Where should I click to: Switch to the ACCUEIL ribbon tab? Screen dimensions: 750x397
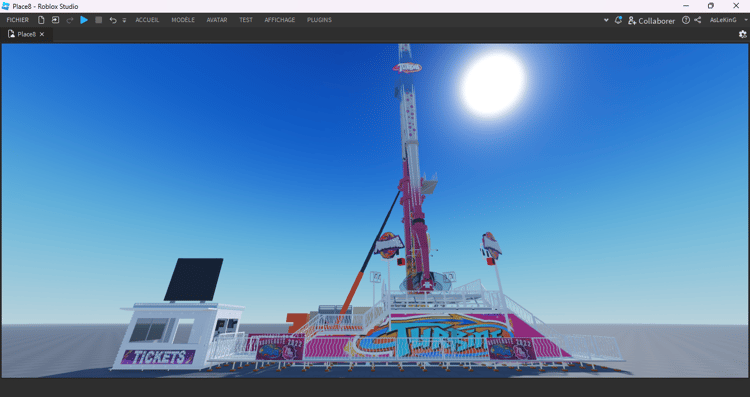tap(147, 20)
